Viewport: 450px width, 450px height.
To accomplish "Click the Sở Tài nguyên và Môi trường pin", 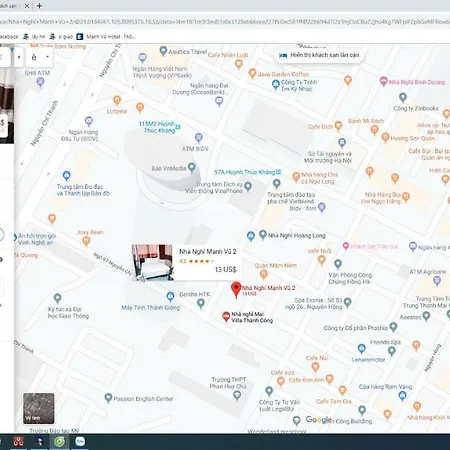I will click(x=342, y=143).
